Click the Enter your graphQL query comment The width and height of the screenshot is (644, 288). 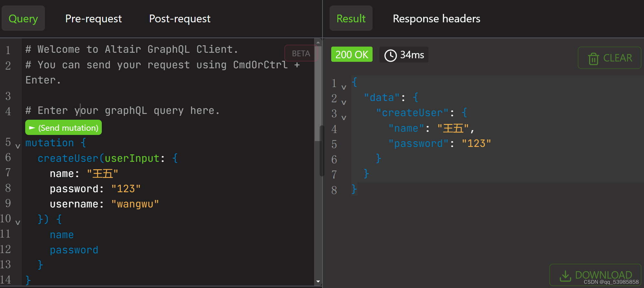click(x=123, y=110)
